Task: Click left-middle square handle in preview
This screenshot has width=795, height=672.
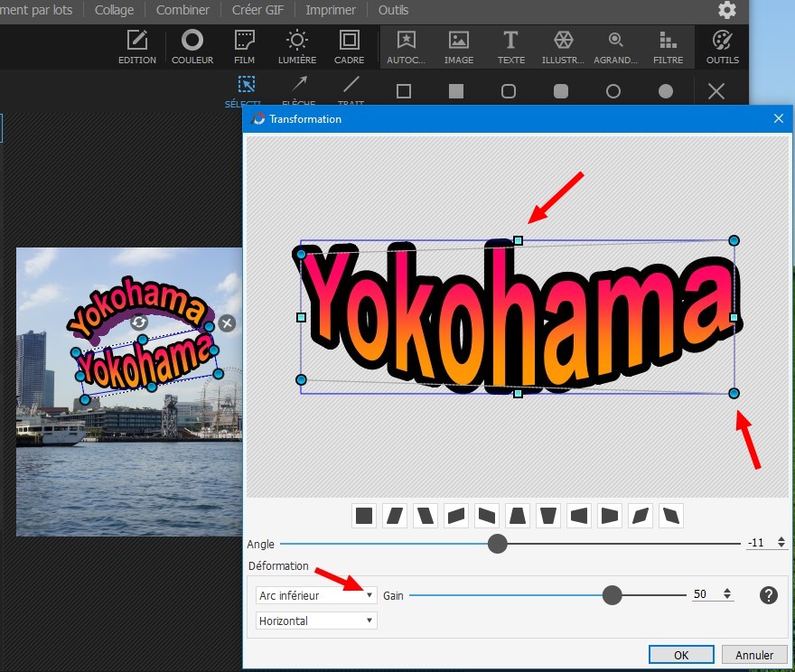Action: point(301,317)
